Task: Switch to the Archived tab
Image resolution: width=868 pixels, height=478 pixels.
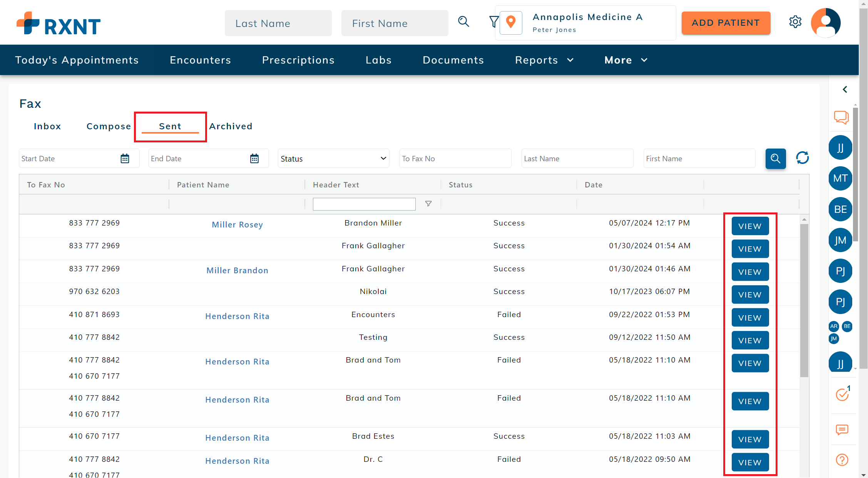Action: [231, 126]
